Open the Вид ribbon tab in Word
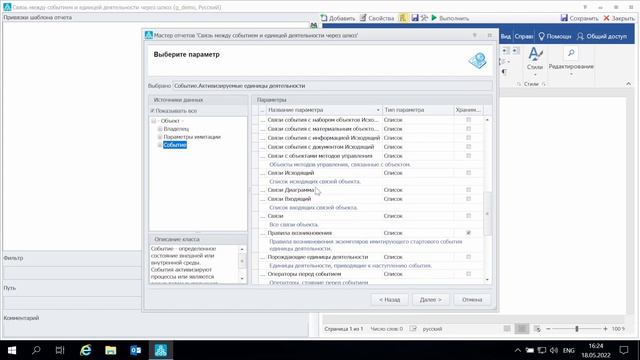The width and height of the screenshot is (640, 360). (505, 36)
